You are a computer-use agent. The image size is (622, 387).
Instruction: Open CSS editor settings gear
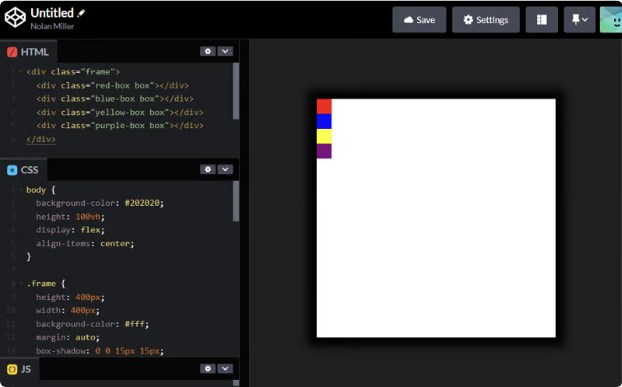coord(208,169)
